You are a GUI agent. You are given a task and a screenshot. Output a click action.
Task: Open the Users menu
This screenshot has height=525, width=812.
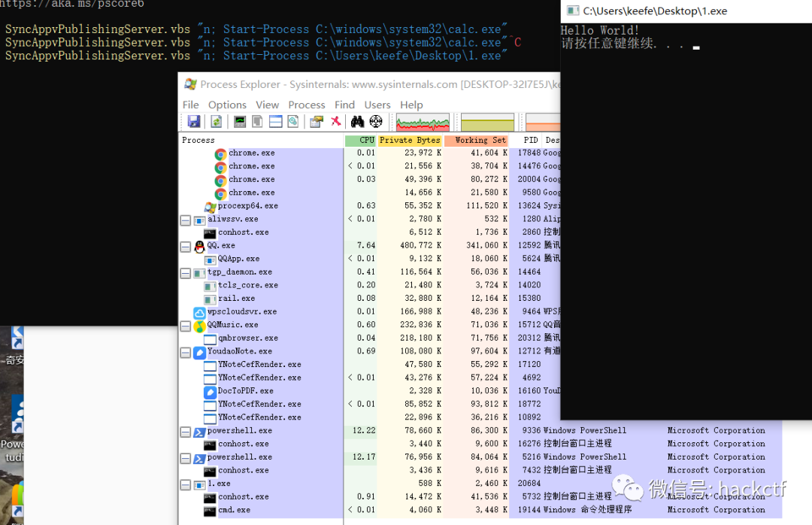coord(377,105)
